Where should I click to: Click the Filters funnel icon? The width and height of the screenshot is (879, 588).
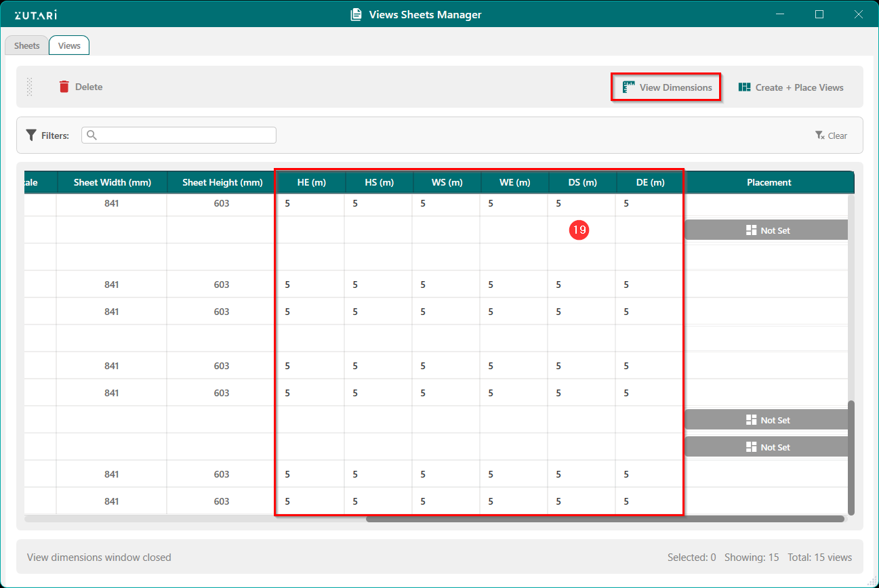click(31, 135)
